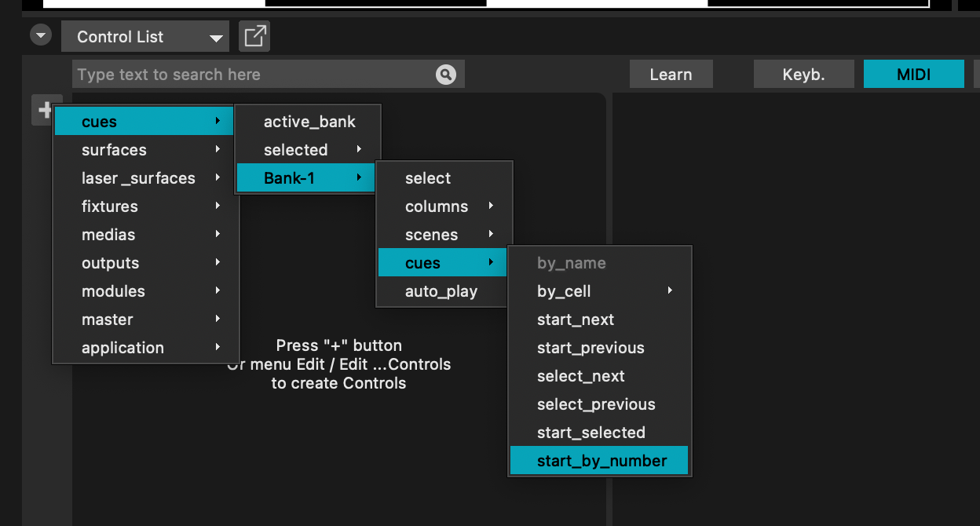Click the magnifier search icon
The image size is (980, 526).
point(445,75)
